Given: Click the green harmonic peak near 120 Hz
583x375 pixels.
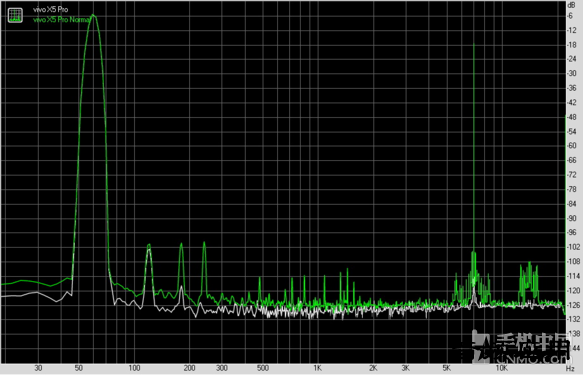Looking at the screenshot, I should click(149, 246).
